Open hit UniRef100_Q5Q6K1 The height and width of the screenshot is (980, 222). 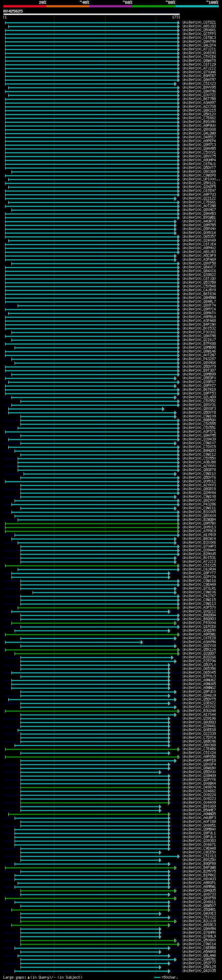(x=199, y=30)
